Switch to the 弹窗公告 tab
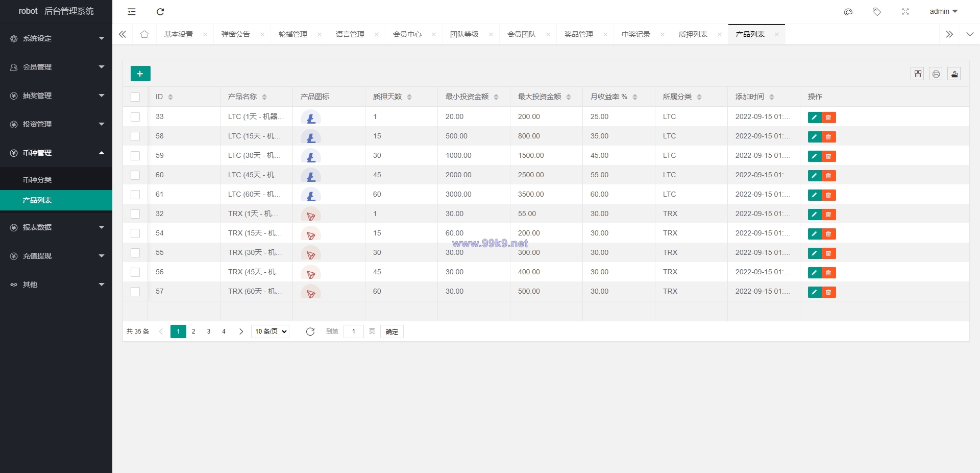The image size is (980, 473). [236, 34]
